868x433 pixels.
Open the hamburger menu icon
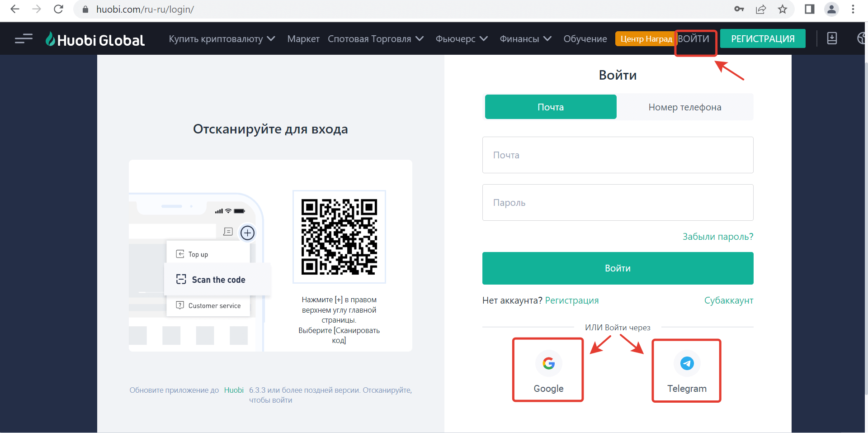[24, 39]
